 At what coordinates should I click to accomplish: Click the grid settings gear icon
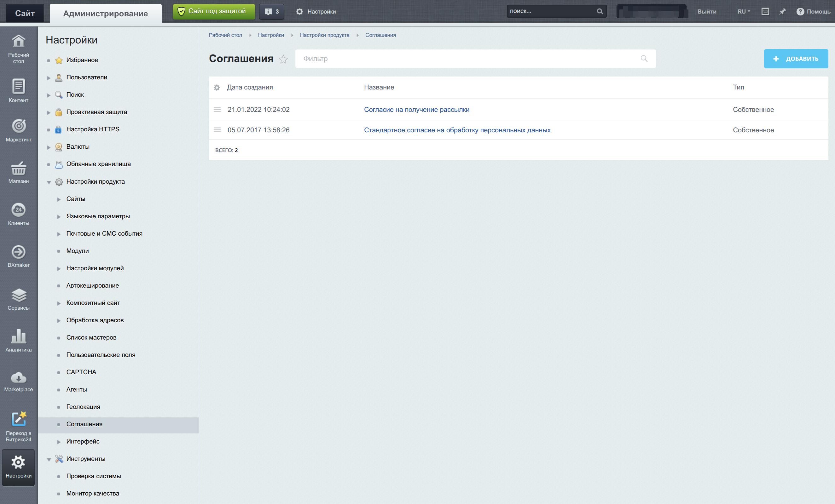coord(217,87)
